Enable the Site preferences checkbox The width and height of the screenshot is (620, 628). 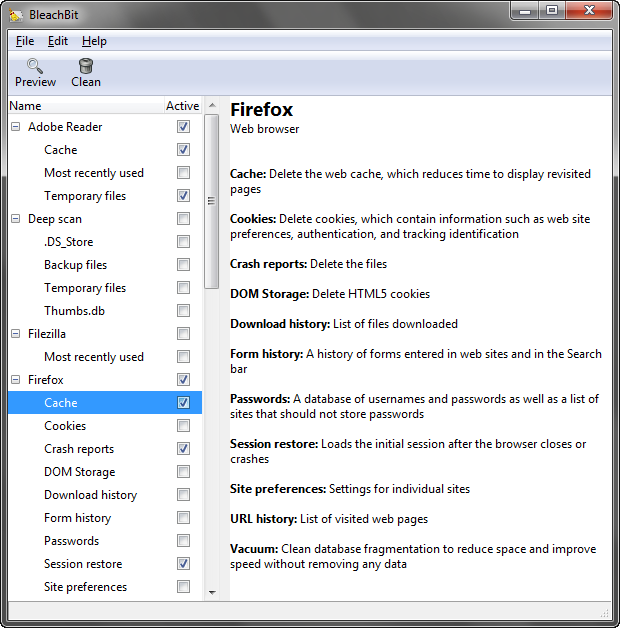tap(183, 587)
